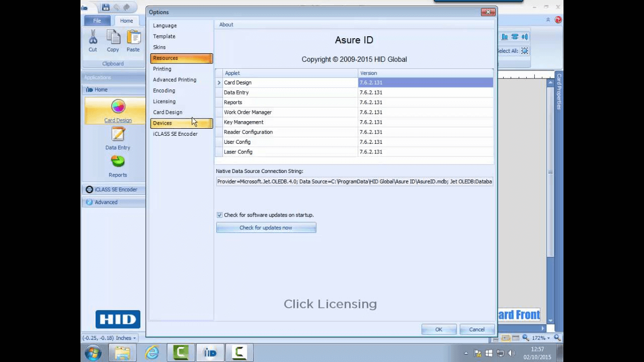Click the Save icon in quick access toolbar
The height and width of the screenshot is (362, 644).
pos(105,7)
